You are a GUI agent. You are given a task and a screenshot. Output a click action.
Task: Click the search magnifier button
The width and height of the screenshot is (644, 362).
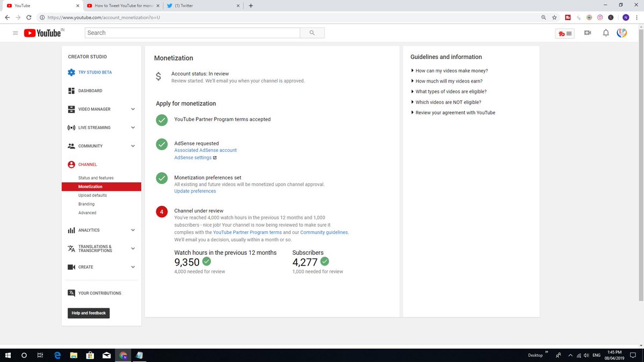pos(312,33)
